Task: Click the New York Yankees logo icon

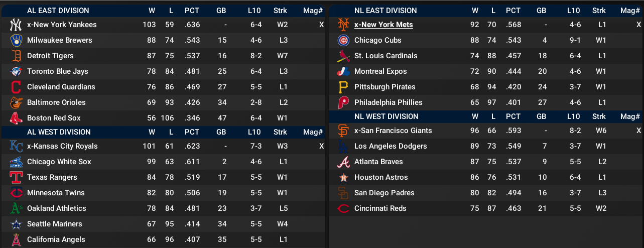Action: [16, 25]
